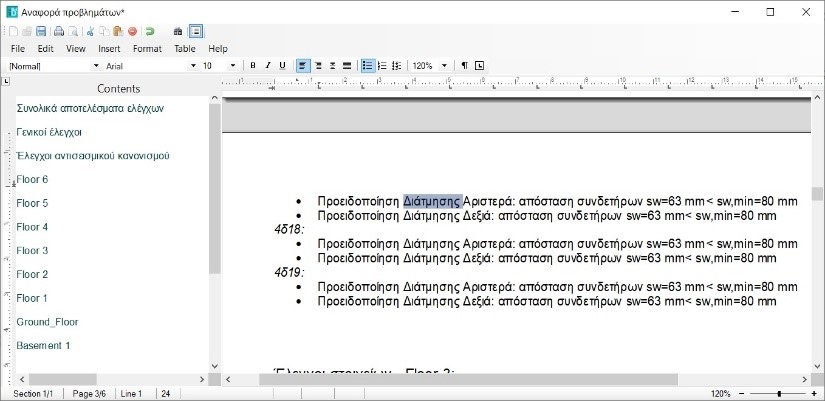This screenshot has height=401, width=825.
Task: Apply numbered list formatting
Action: (x=383, y=66)
